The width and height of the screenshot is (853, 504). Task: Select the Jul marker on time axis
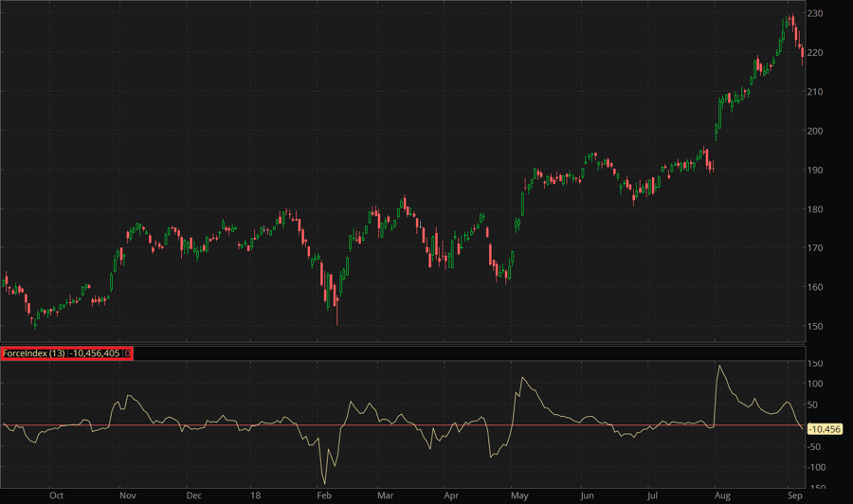pyautogui.click(x=652, y=495)
